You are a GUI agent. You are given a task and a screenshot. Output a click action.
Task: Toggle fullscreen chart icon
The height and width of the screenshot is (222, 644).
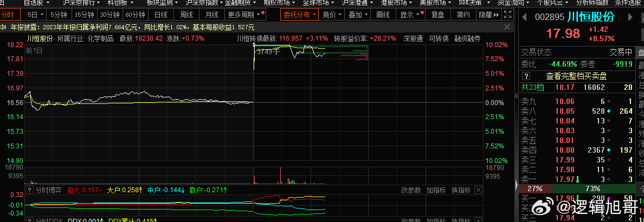pos(507,15)
